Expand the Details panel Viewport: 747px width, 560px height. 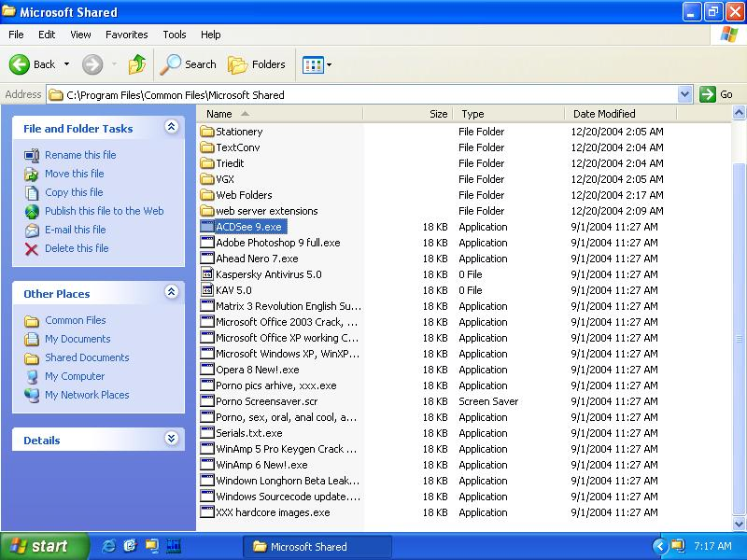click(172, 439)
